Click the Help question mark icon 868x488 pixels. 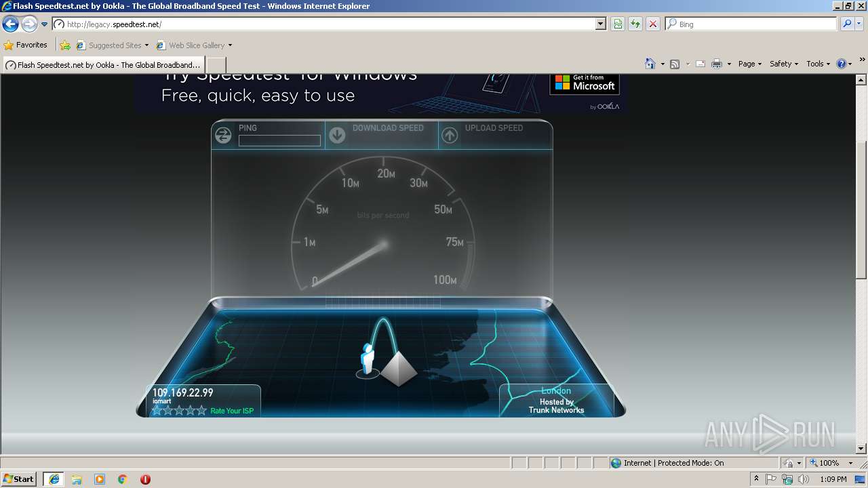pos(842,64)
